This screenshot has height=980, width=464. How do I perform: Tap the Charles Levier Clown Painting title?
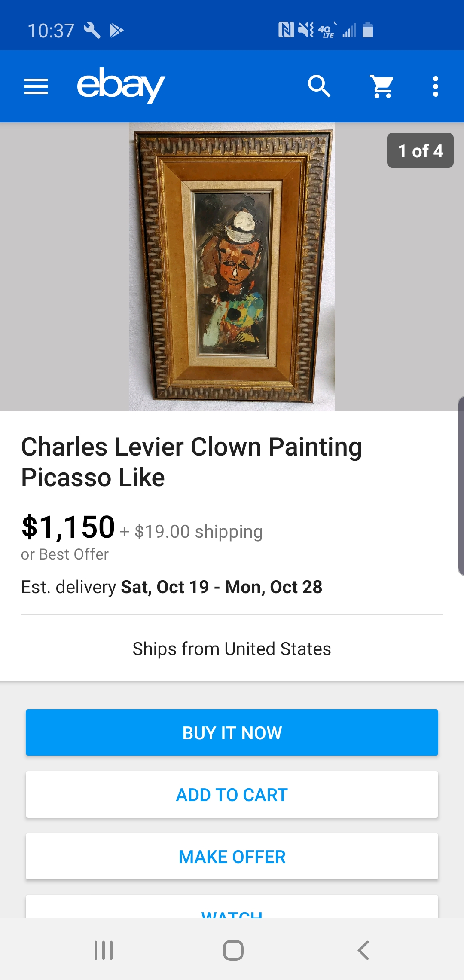[192, 462]
